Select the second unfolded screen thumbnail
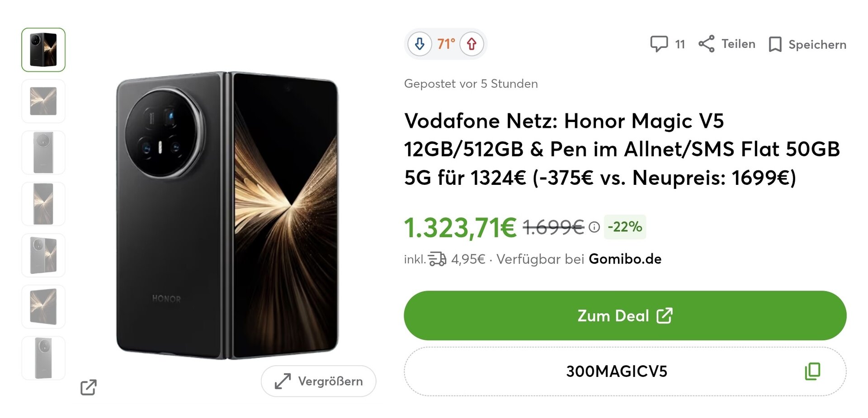Screen dimensions: 868x418 click(x=43, y=101)
